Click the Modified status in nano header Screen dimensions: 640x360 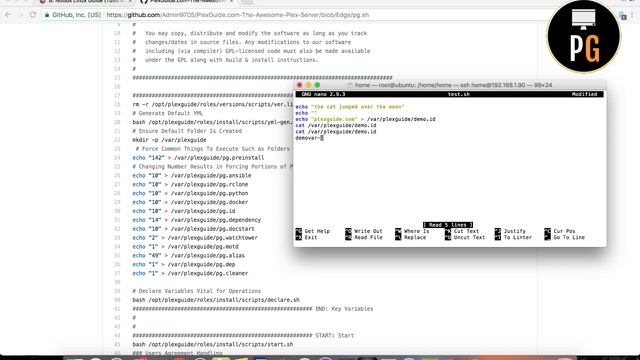(584, 94)
